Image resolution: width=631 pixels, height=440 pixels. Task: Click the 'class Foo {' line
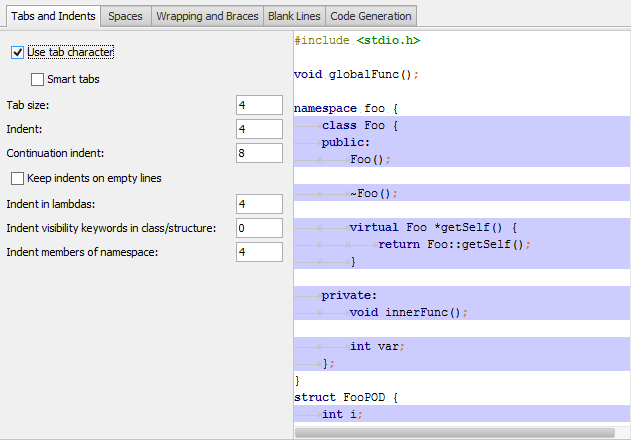(x=360, y=126)
